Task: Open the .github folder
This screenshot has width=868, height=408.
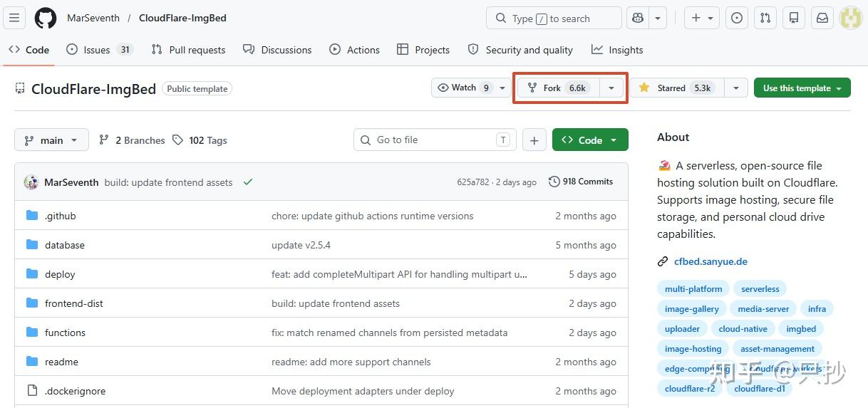Action: [60, 216]
